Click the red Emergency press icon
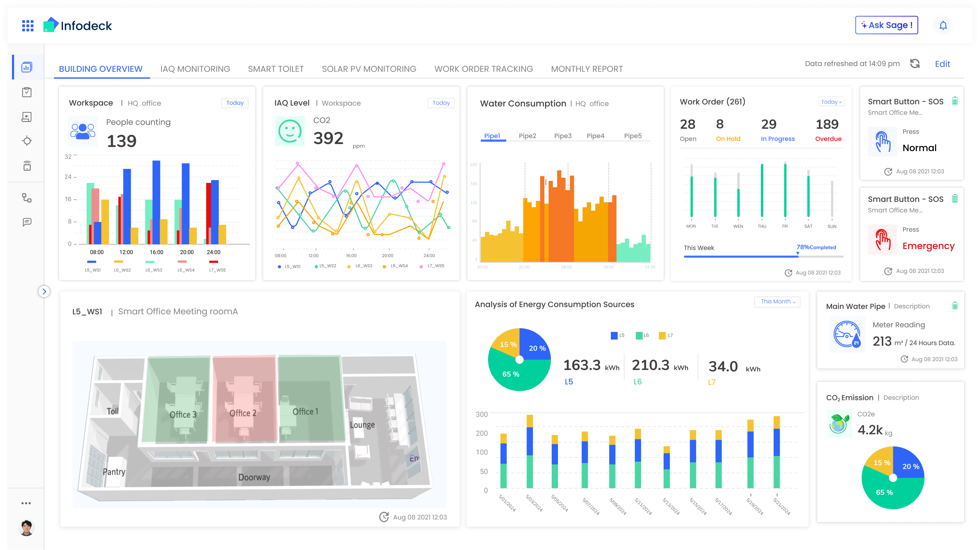980x550 pixels. (882, 240)
